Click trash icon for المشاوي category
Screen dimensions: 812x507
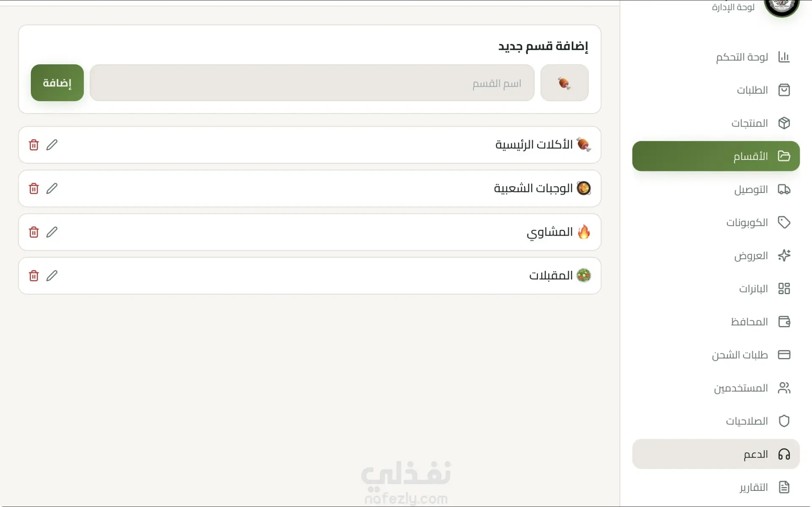pyautogui.click(x=34, y=232)
